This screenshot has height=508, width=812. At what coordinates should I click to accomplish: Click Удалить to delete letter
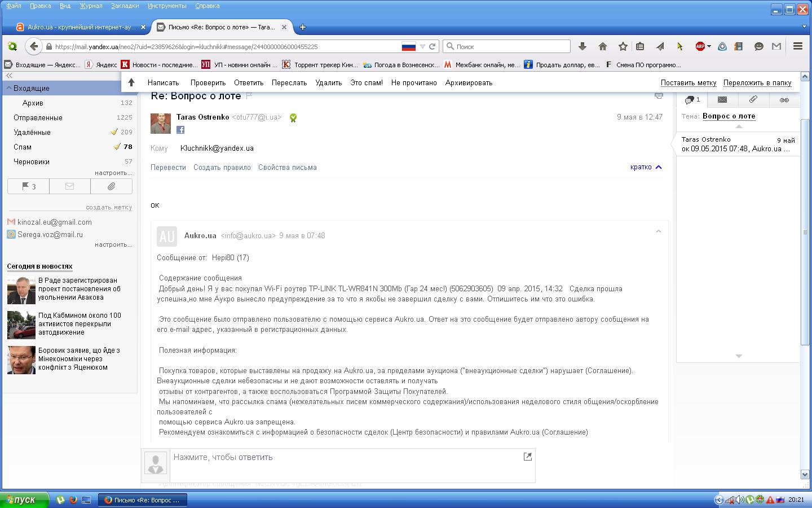pyautogui.click(x=329, y=82)
